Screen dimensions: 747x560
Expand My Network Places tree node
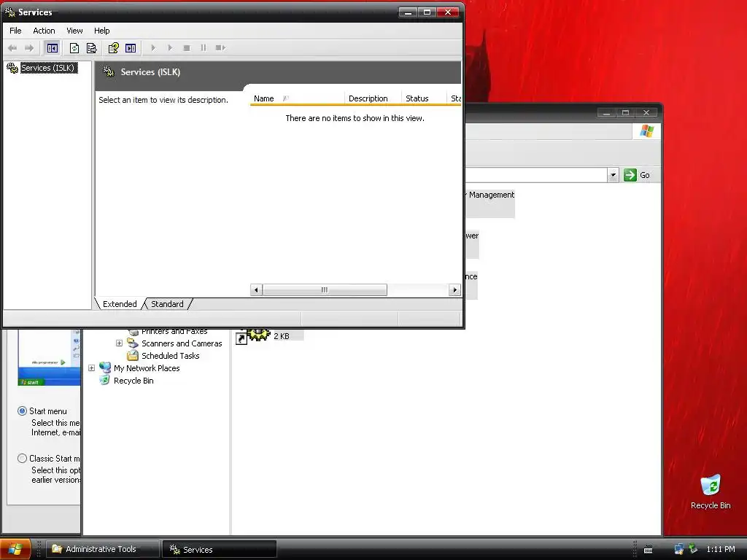point(91,368)
